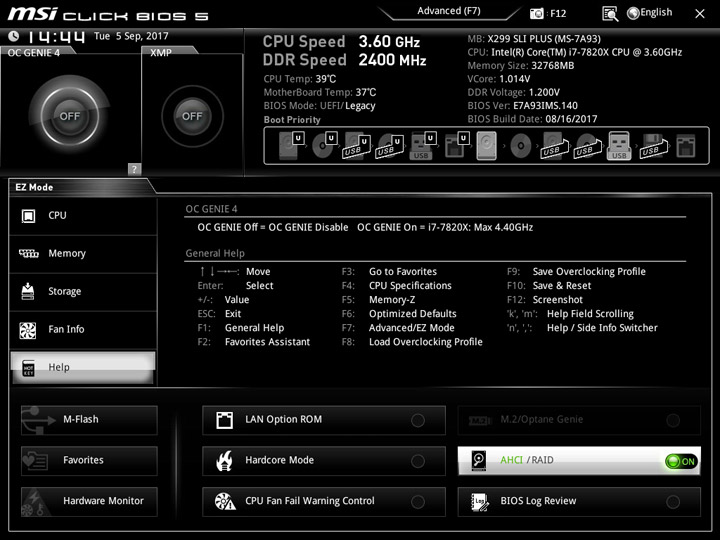Image resolution: width=720 pixels, height=540 pixels.
Task: Click the CPU chip icon in sidebar
Action: click(28, 216)
